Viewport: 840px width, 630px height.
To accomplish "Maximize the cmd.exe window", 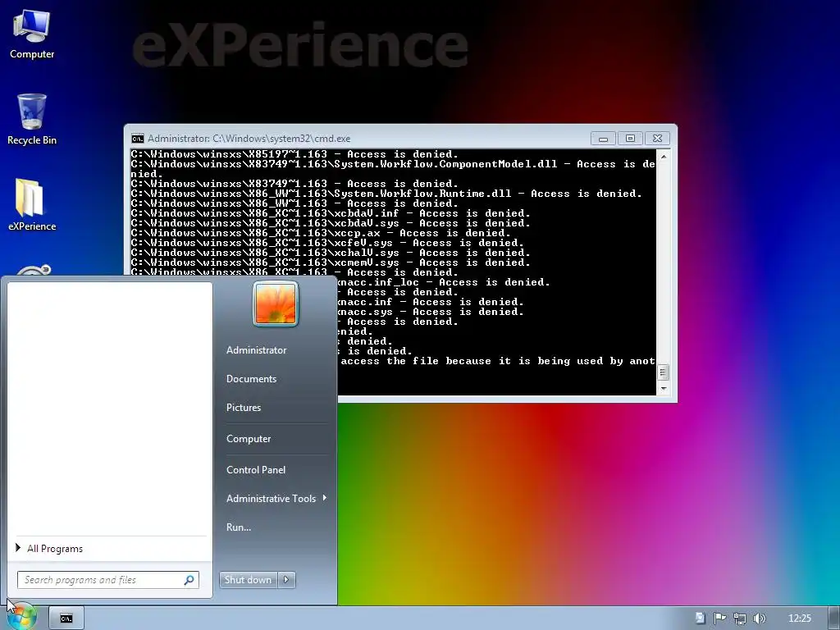I will click(x=631, y=139).
